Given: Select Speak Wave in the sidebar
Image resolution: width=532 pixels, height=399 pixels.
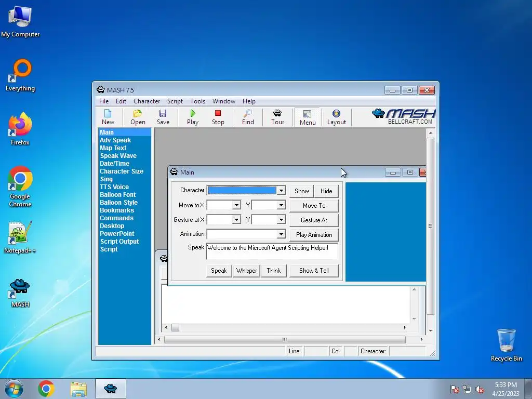Looking at the screenshot, I should click(x=118, y=156).
